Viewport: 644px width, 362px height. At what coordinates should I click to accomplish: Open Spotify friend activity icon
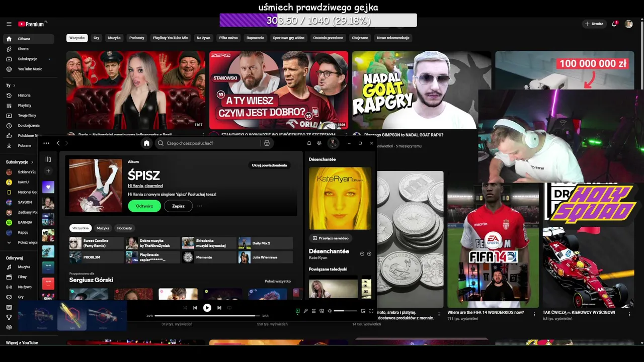coord(319,143)
